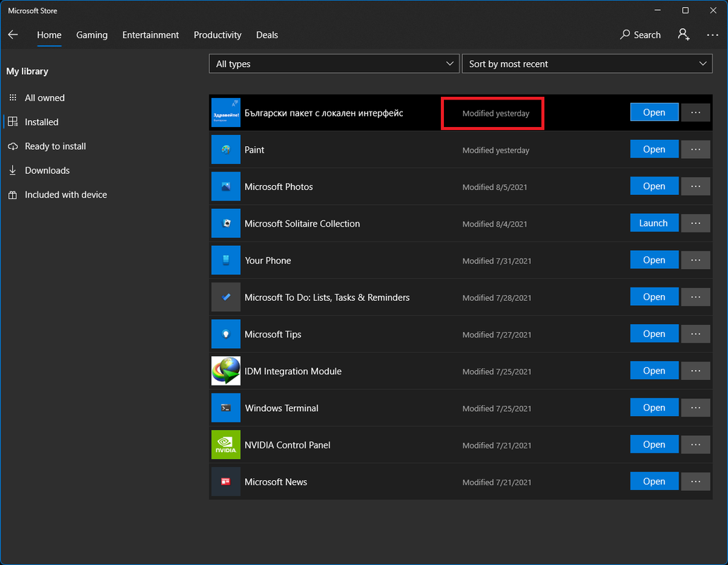
Task: Open the Bulgarian language pack
Action: pyautogui.click(x=654, y=112)
